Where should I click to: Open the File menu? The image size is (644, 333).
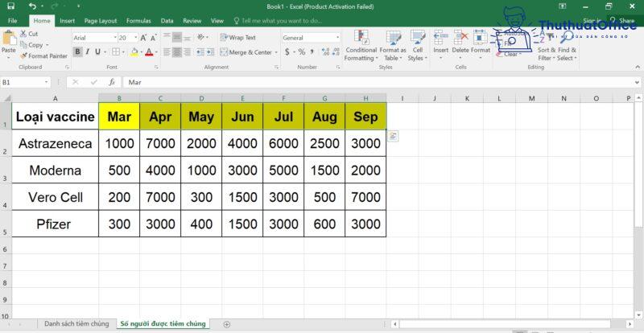(x=12, y=21)
